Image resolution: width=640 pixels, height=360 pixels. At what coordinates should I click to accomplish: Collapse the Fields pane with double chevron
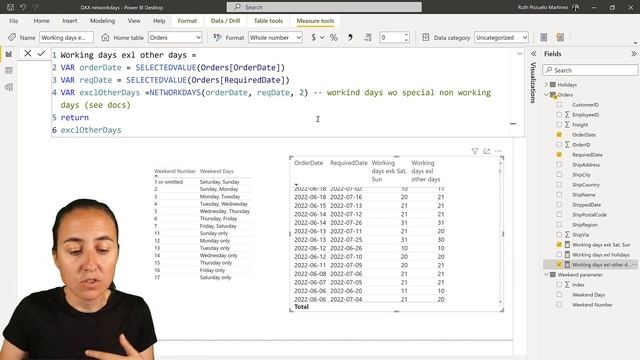[x=633, y=53]
